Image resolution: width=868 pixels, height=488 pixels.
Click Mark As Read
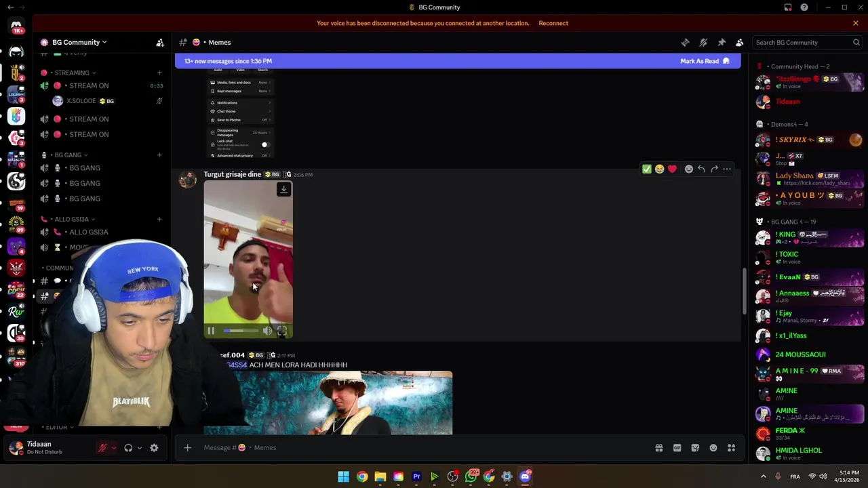pyautogui.click(x=705, y=61)
